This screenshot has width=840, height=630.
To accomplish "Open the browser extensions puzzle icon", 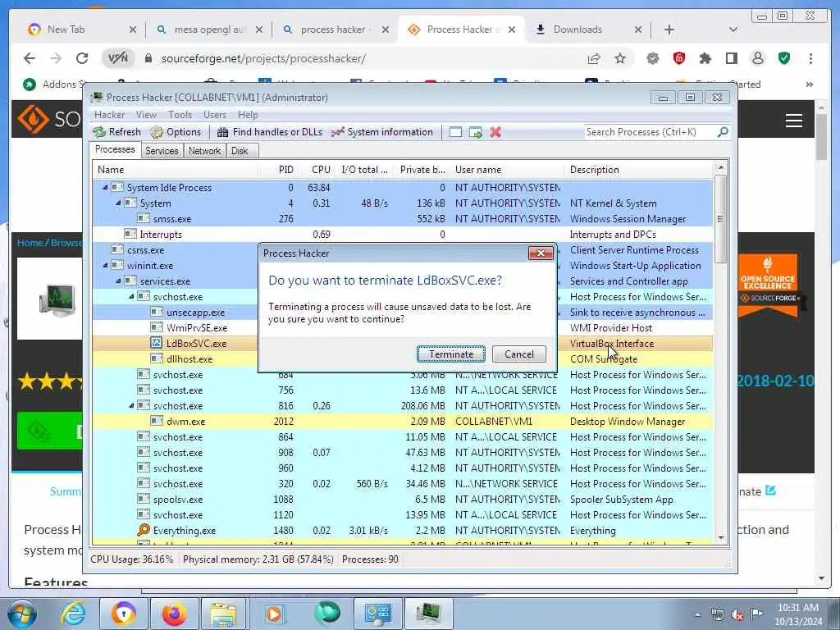I will 705,58.
